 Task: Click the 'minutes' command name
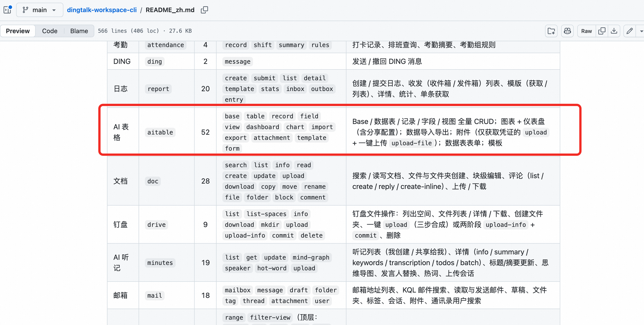pyautogui.click(x=160, y=263)
